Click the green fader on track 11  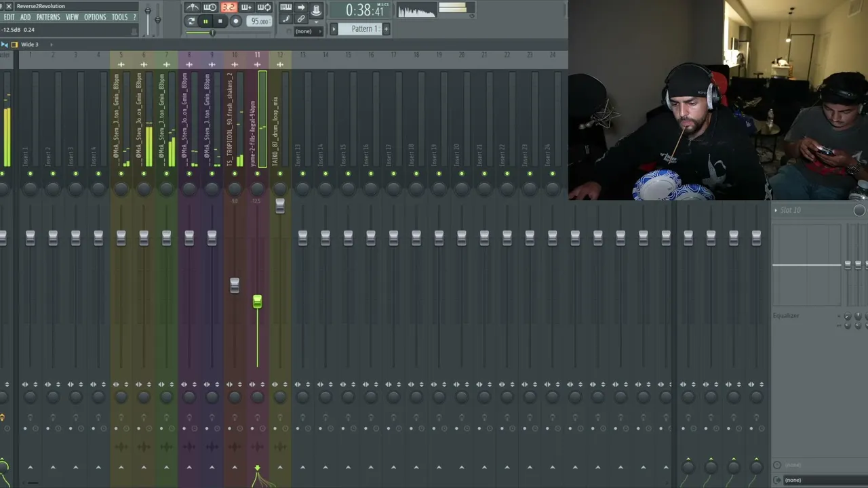coord(257,302)
